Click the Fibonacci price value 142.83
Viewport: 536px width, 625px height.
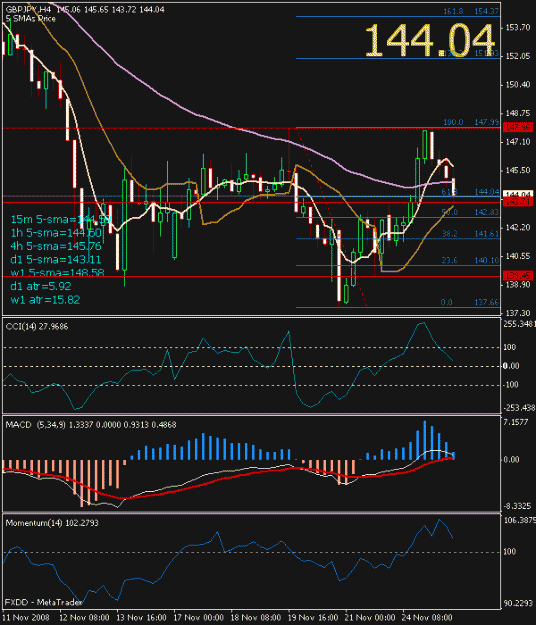pos(487,212)
